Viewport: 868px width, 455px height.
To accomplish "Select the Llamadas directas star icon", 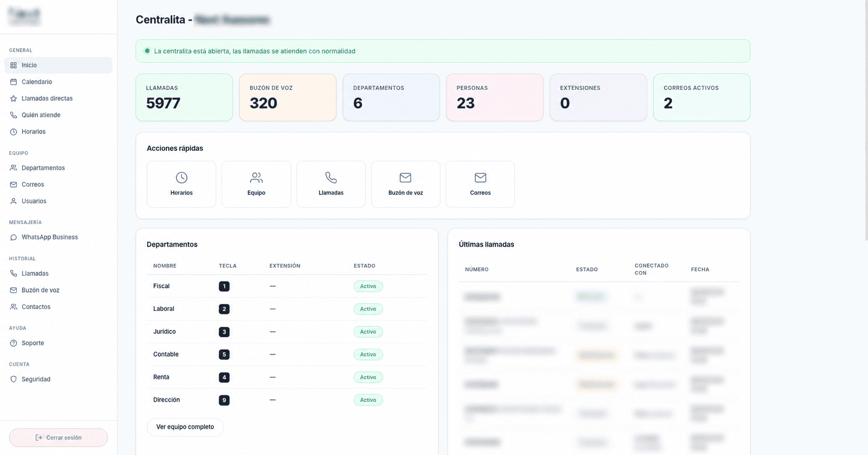I will click(14, 98).
